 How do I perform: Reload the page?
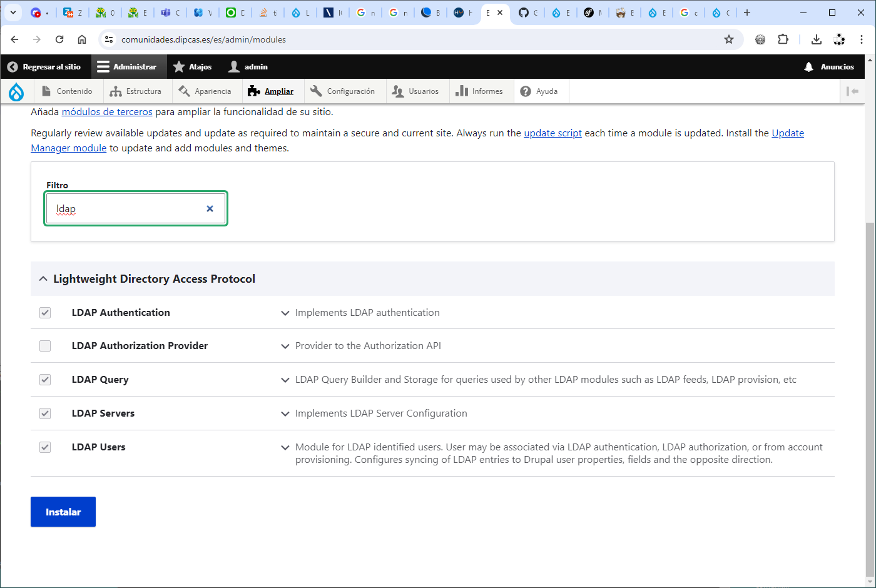tap(59, 39)
